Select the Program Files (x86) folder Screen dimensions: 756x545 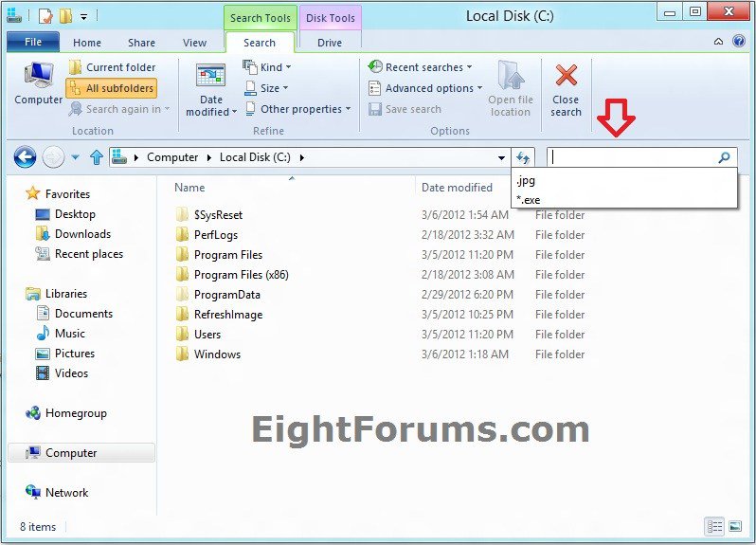coord(241,275)
